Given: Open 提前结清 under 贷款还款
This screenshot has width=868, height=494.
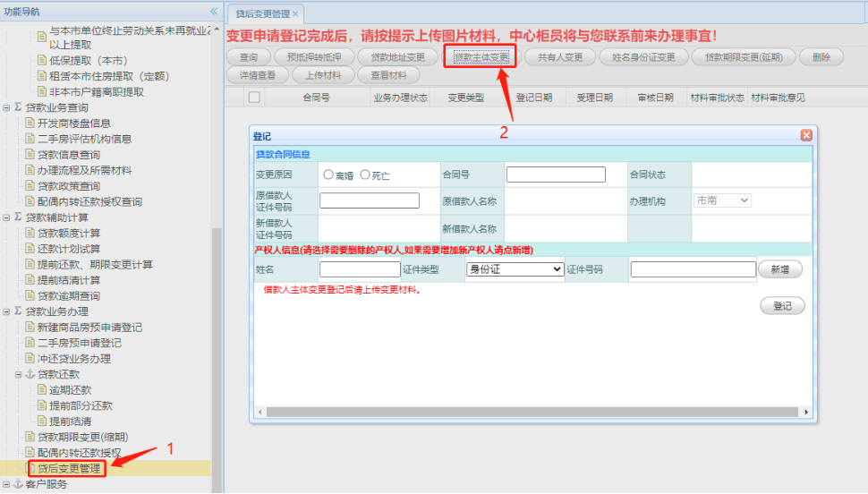Looking at the screenshot, I should (x=71, y=422).
